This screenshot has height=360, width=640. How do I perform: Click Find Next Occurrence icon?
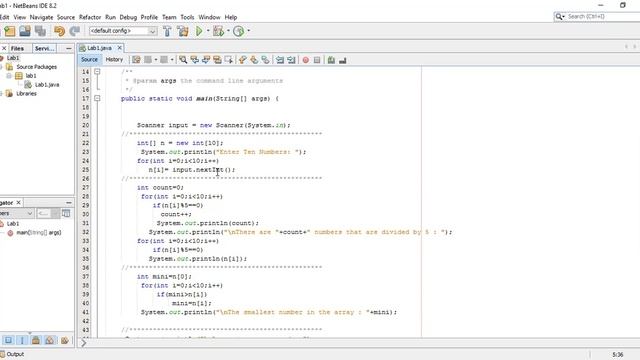click(x=206, y=60)
